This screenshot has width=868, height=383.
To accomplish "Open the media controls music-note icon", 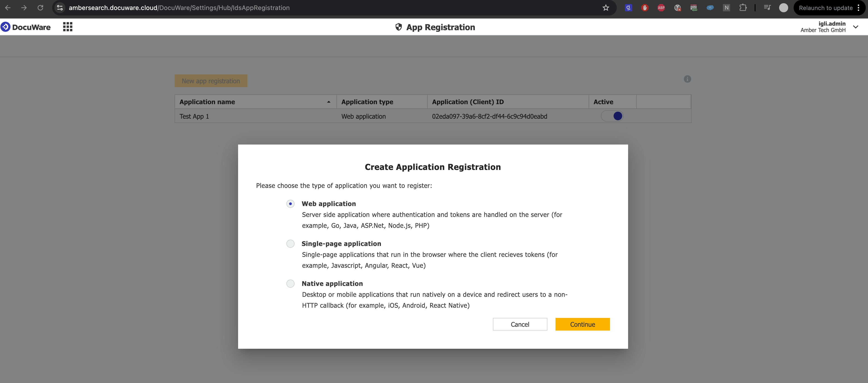I will pyautogui.click(x=767, y=8).
